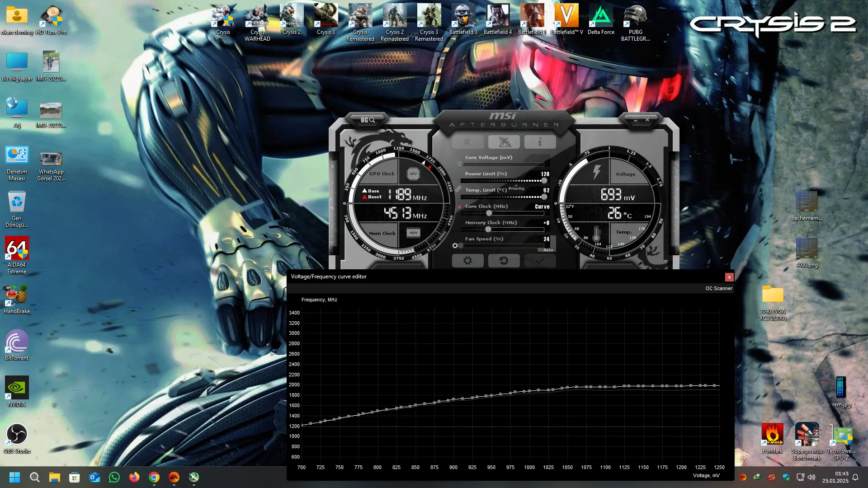The width and height of the screenshot is (868, 488).
Task: Open the PUBG BATTLEGROUNDS desktop shortcut
Action: click(x=635, y=23)
